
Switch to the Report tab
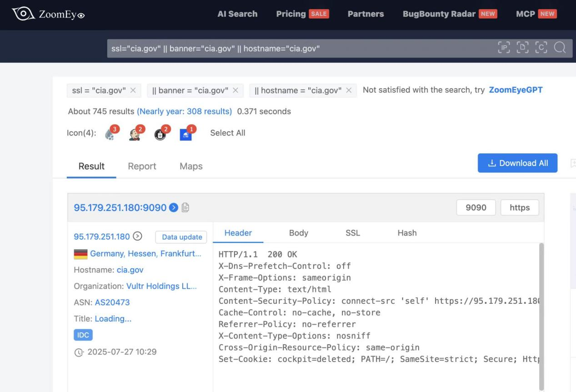142,166
